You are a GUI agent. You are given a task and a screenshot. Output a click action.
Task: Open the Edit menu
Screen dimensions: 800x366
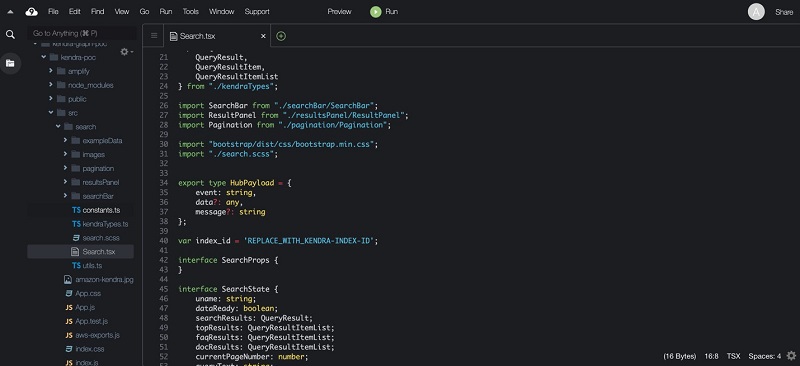tap(75, 12)
